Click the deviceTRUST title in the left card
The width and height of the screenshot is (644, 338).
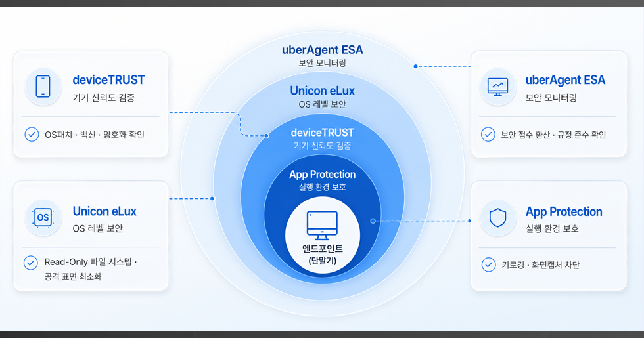pos(108,80)
